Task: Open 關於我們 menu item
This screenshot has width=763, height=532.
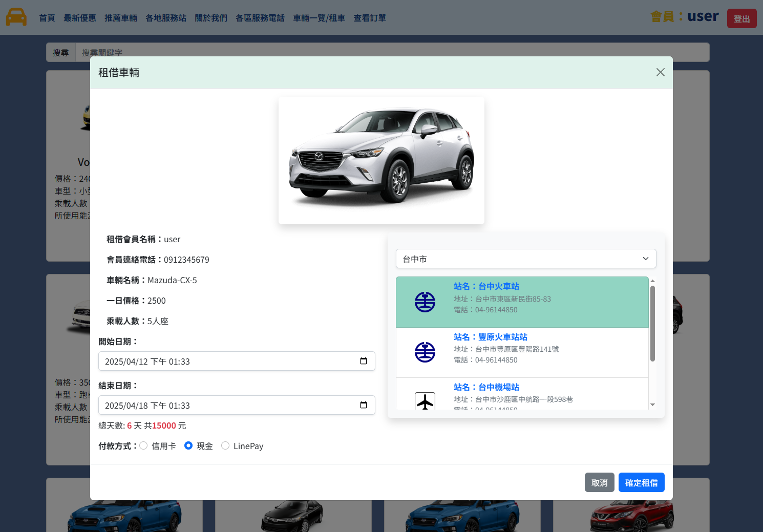Action: point(211,18)
